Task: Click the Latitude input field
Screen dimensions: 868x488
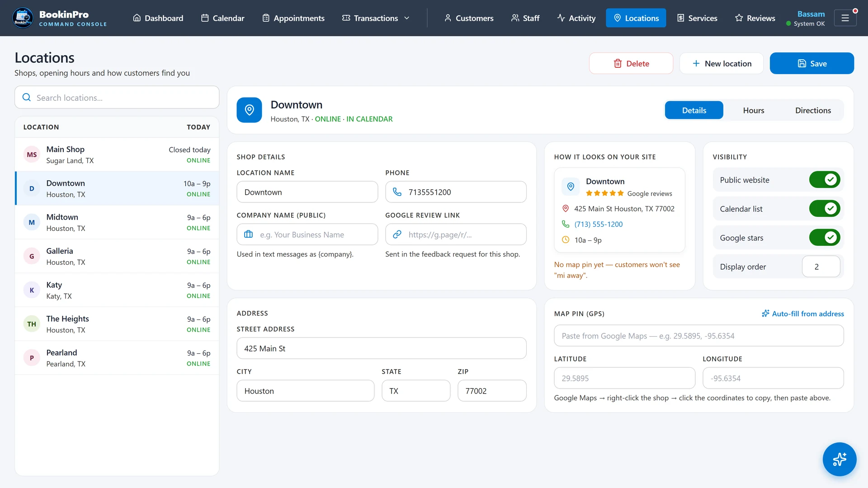Action: [x=625, y=378]
